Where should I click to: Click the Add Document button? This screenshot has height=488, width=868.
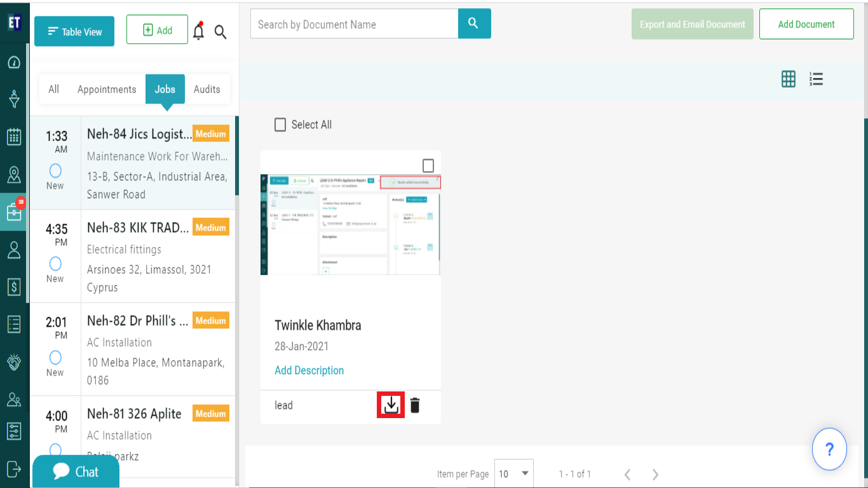(806, 24)
